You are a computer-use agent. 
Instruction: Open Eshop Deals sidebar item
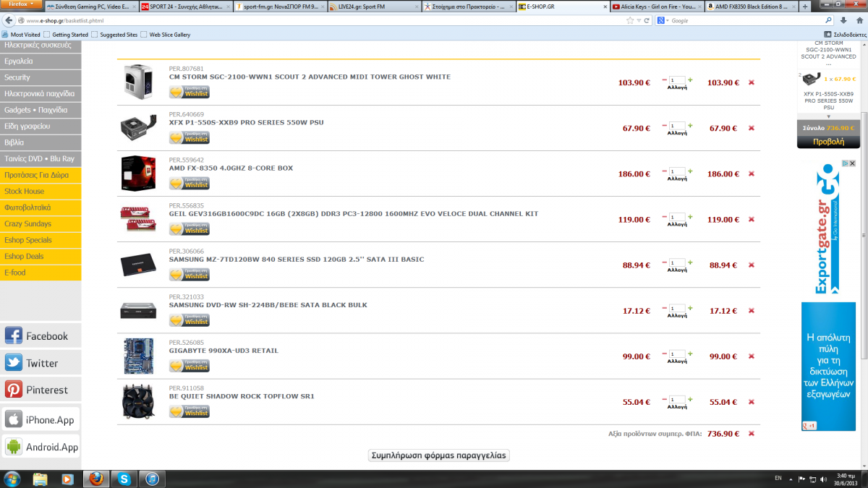pyautogui.click(x=41, y=256)
